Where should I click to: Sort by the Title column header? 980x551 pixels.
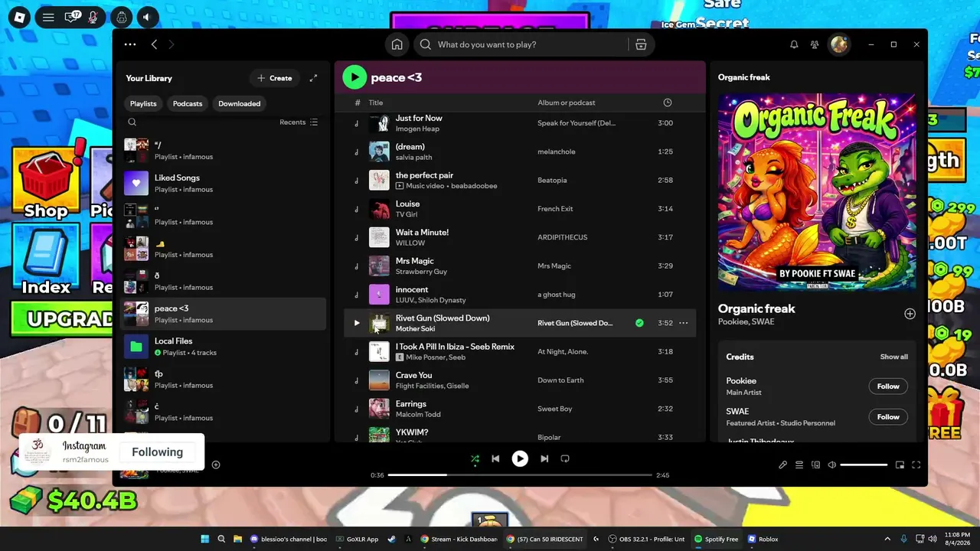coord(376,103)
